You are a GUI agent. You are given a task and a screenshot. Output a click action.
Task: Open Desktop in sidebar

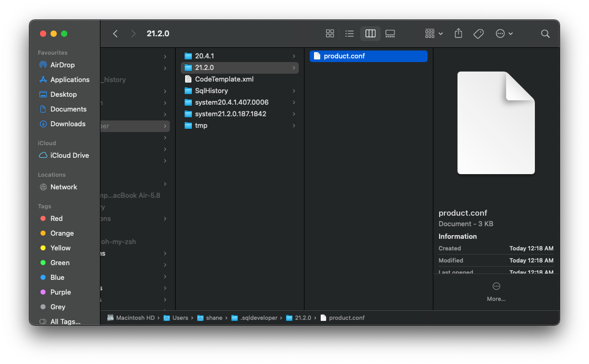(x=64, y=94)
